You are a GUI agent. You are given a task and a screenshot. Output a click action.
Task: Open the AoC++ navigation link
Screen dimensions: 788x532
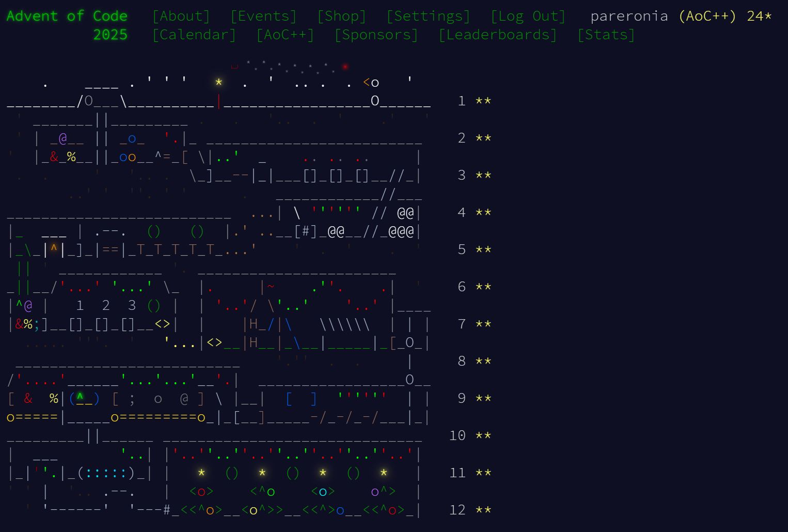click(285, 35)
